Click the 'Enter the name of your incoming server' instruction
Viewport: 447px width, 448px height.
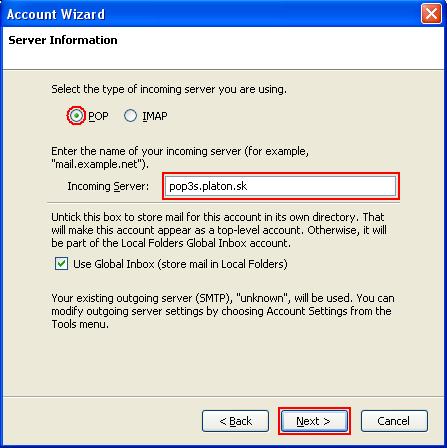click(x=180, y=158)
